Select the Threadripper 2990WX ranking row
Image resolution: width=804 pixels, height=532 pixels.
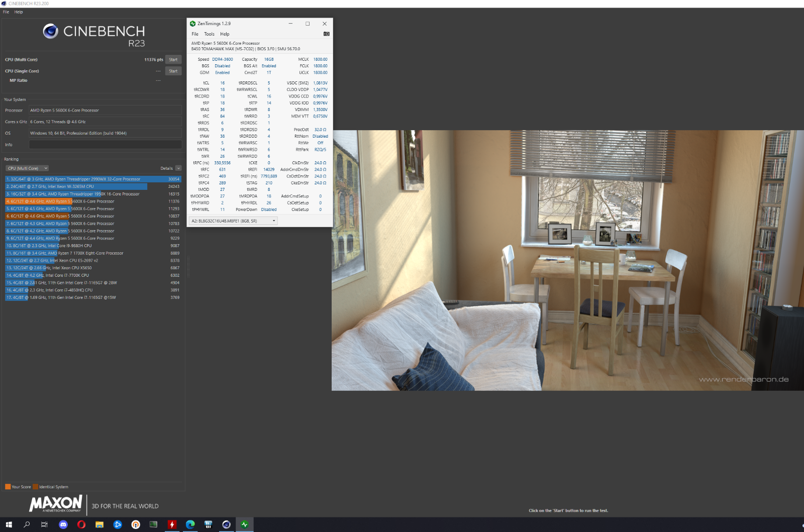93,179
